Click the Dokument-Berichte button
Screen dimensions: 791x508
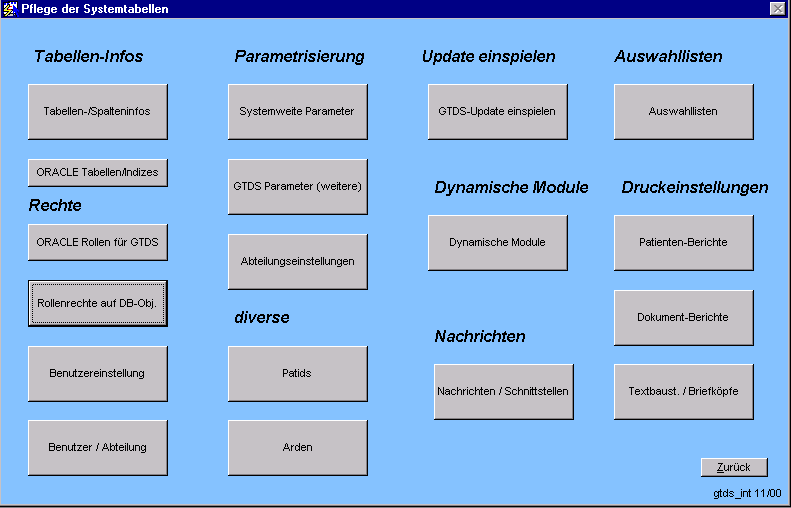point(683,317)
